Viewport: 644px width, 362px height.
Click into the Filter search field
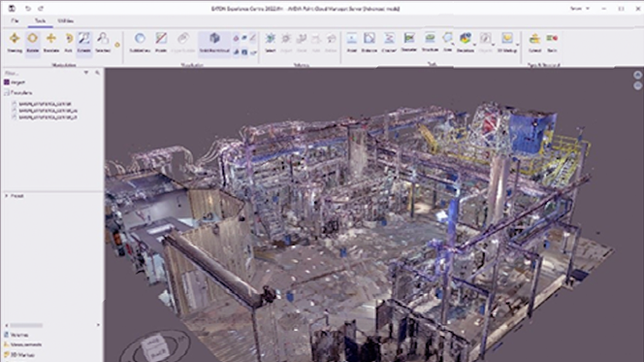[43, 73]
